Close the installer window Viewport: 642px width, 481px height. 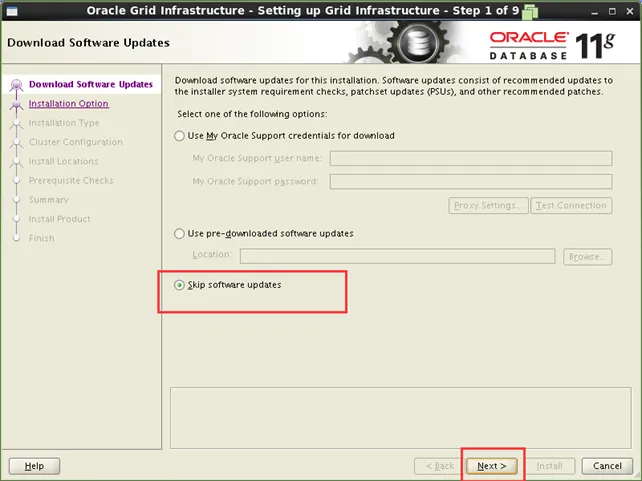pyautogui.click(x=630, y=11)
